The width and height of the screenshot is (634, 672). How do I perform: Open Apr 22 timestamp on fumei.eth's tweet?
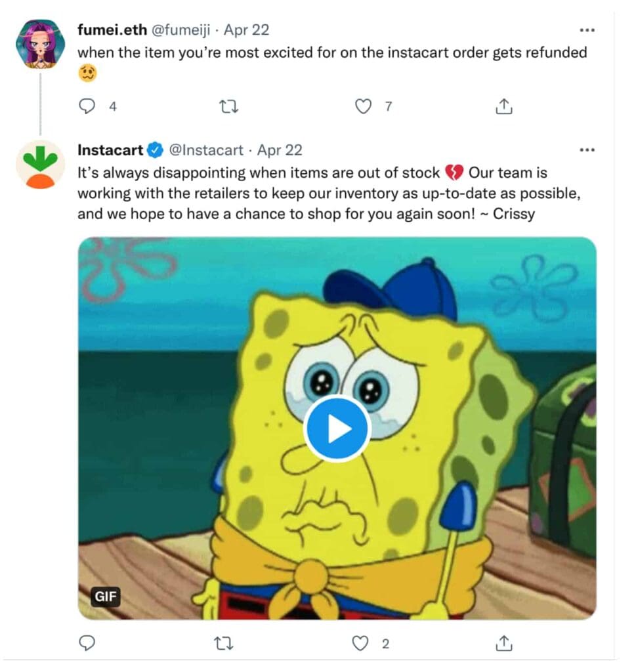246,30
